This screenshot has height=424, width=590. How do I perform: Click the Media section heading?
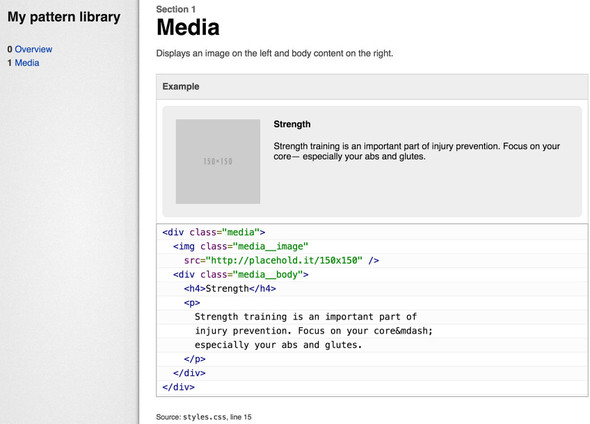click(188, 27)
